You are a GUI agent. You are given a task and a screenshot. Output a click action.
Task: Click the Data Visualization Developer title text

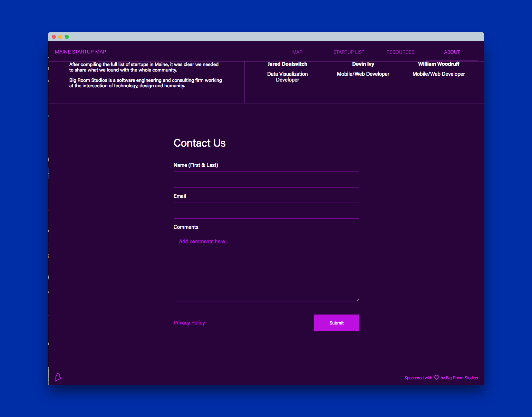pyautogui.click(x=287, y=77)
